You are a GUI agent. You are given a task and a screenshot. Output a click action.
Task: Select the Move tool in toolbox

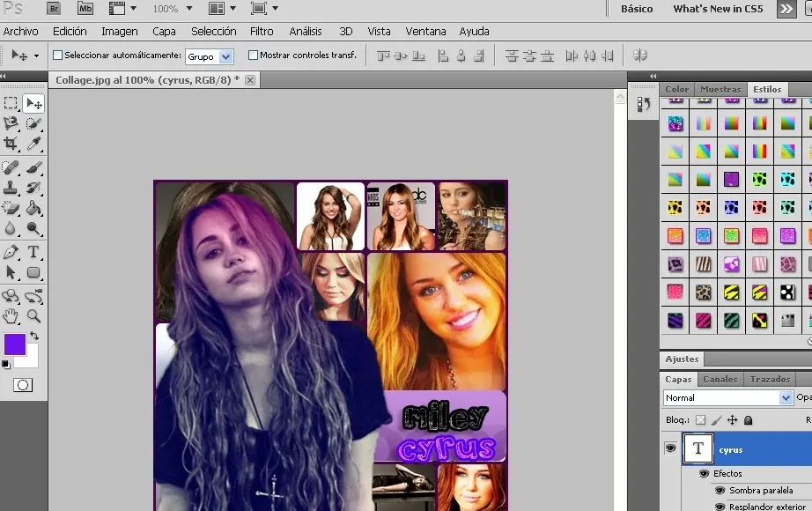(x=33, y=104)
